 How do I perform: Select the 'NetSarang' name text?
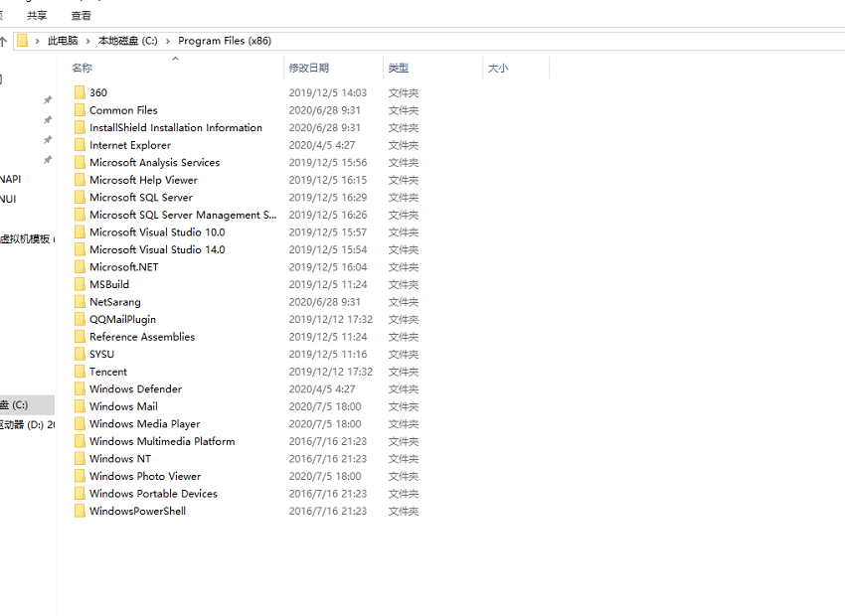coord(114,302)
